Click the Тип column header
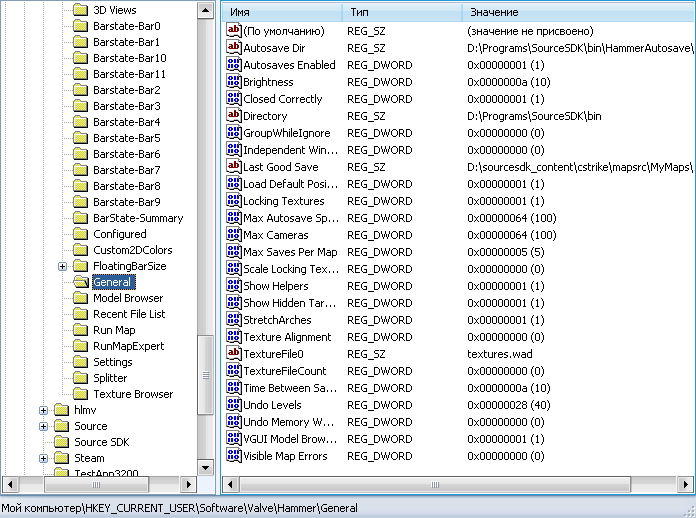The image size is (696, 518). [400, 12]
